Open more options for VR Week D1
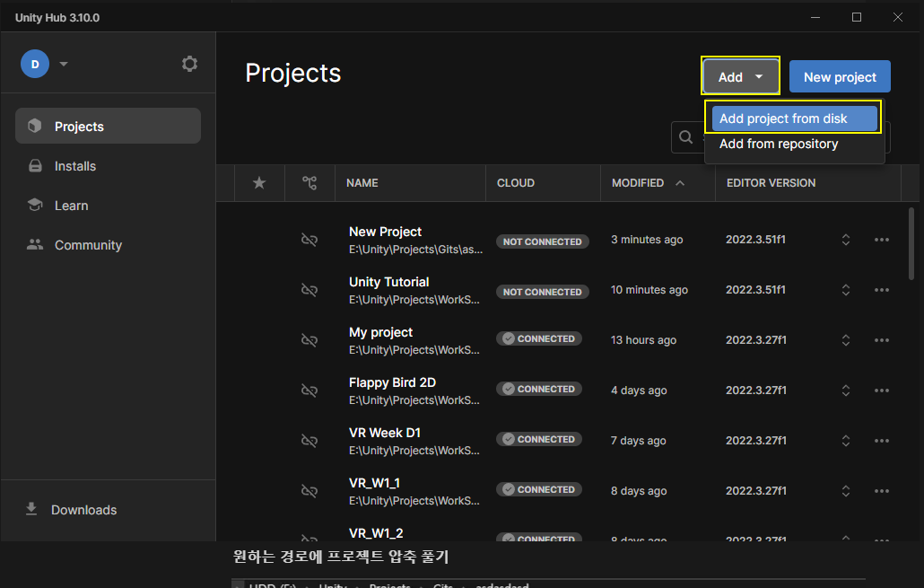This screenshot has width=924, height=588. coord(882,441)
